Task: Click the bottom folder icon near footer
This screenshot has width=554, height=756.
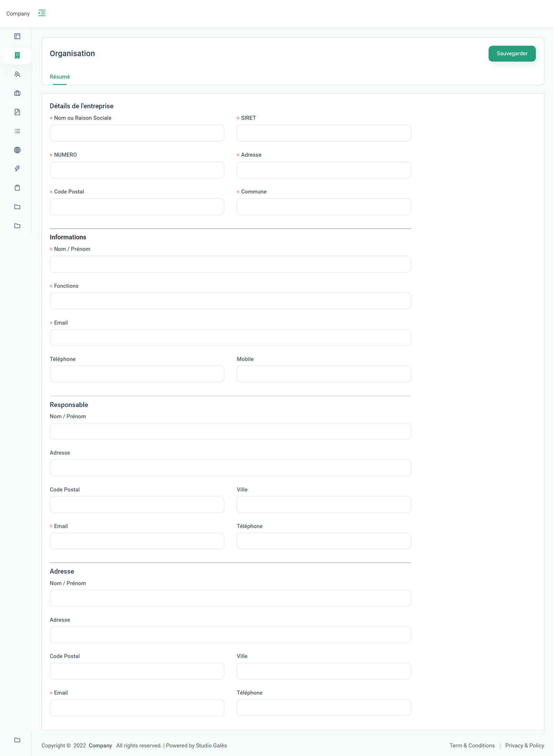Action: point(17,740)
